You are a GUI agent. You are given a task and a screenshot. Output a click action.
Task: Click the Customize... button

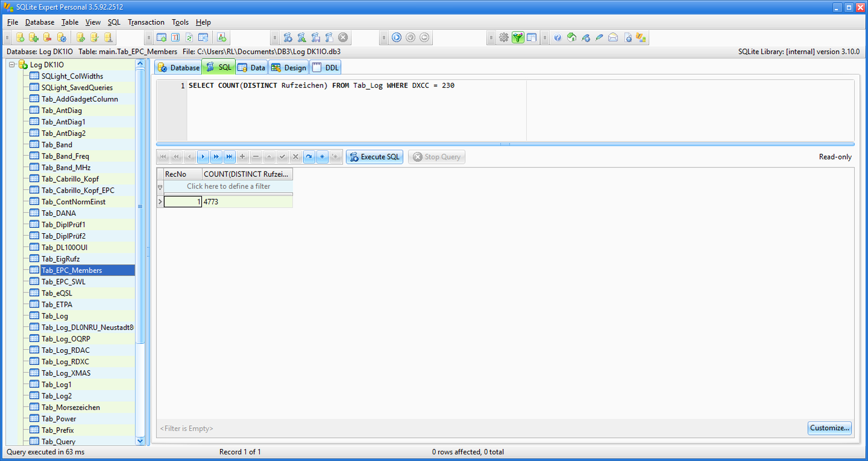click(x=829, y=428)
